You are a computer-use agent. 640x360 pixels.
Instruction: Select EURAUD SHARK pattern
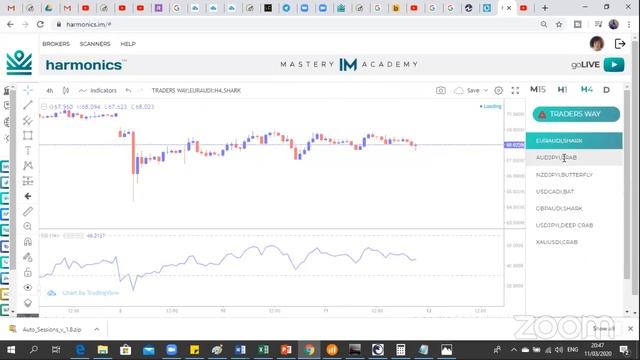click(574, 141)
